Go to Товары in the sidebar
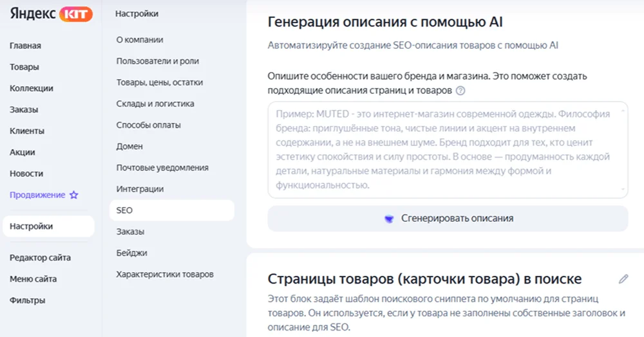Viewport: 644px width, 337px height. click(24, 67)
